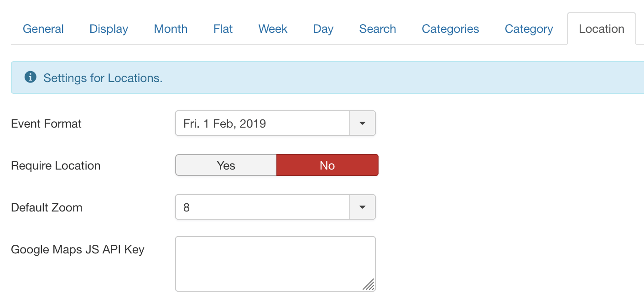Image resolution: width=644 pixels, height=299 pixels.
Task: Switch to the Week tab
Action: 273,29
